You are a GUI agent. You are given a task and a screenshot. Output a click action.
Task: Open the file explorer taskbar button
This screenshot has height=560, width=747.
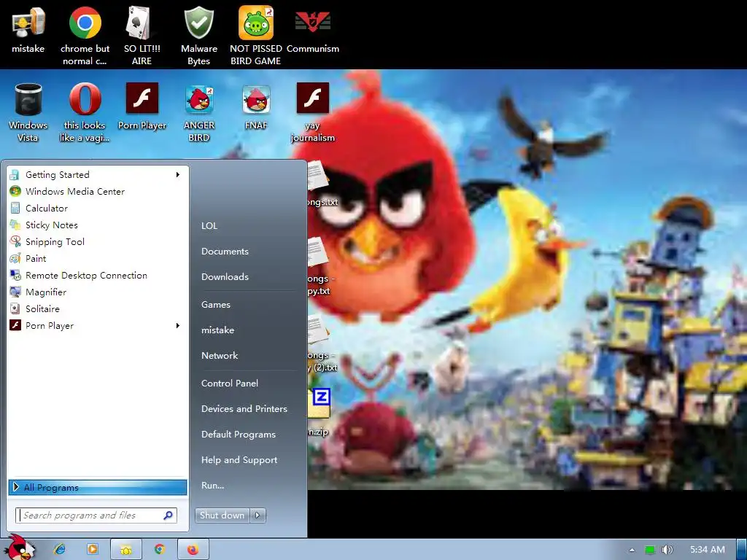[126, 550]
